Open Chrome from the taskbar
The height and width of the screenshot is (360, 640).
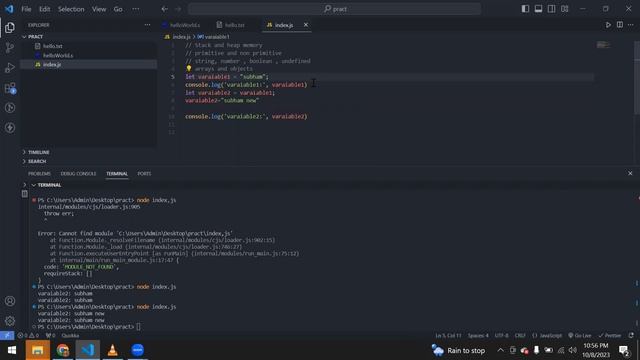(x=62, y=350)
